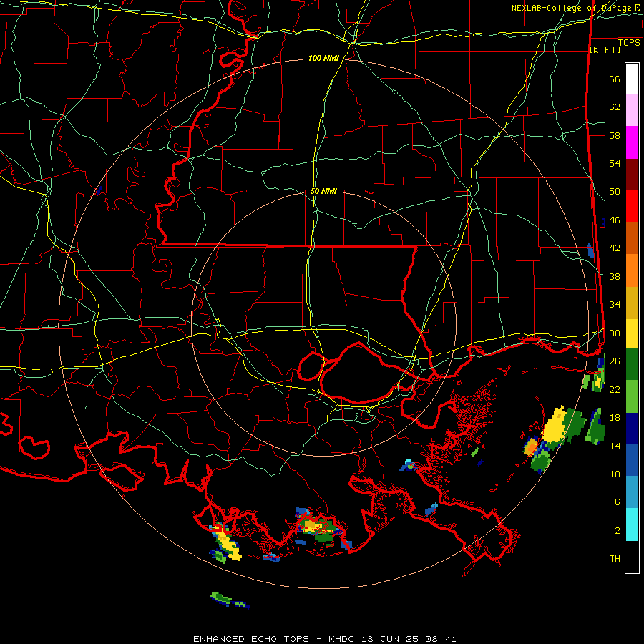Image resolution: width=644 pixels, height=644 pixels.
Task: Click the '14' legend value
Action: (x=615, y=446)
